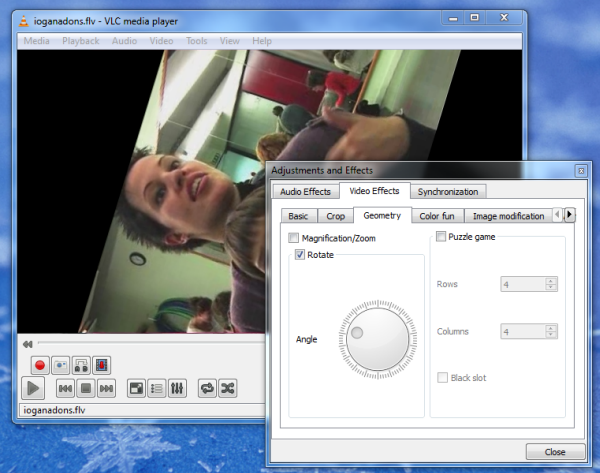This screenshot has width=600, height=473.
Task: Enable the Puzzle game checkbox
Action: coord(441,237)
